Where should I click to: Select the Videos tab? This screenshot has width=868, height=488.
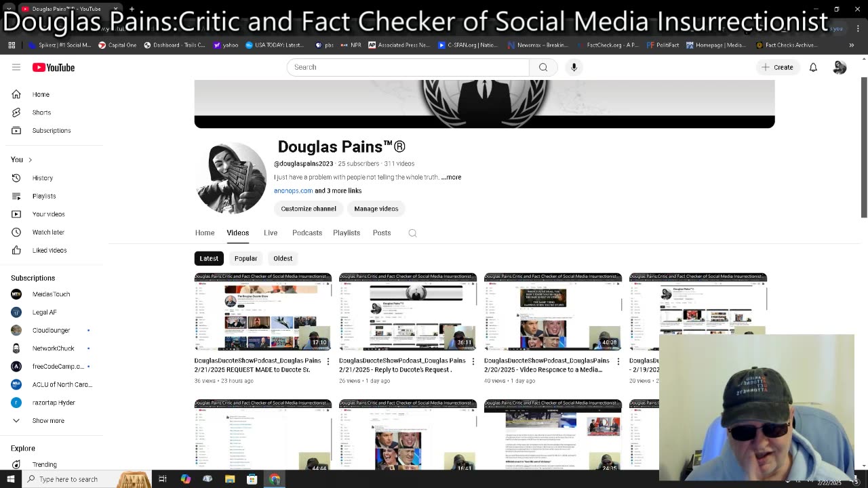[x=237, y=232]
